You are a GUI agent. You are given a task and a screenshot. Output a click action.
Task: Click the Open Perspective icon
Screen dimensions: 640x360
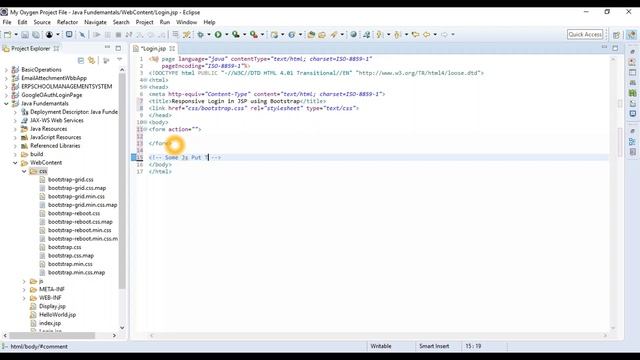(616, 35)
